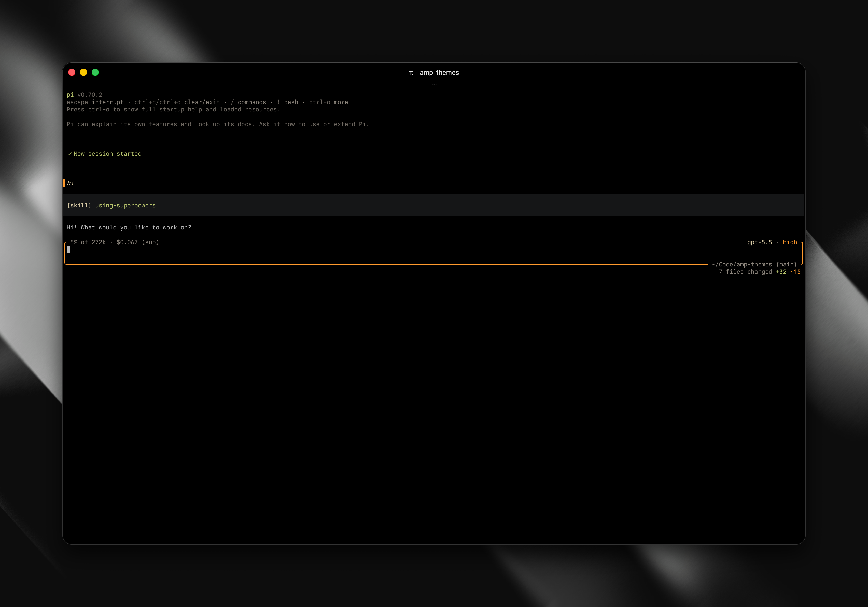Click the window title 'π - amp-themes'
Viewport: 868px width, 607px height.
pyautogui.click(x=434, y=73)
